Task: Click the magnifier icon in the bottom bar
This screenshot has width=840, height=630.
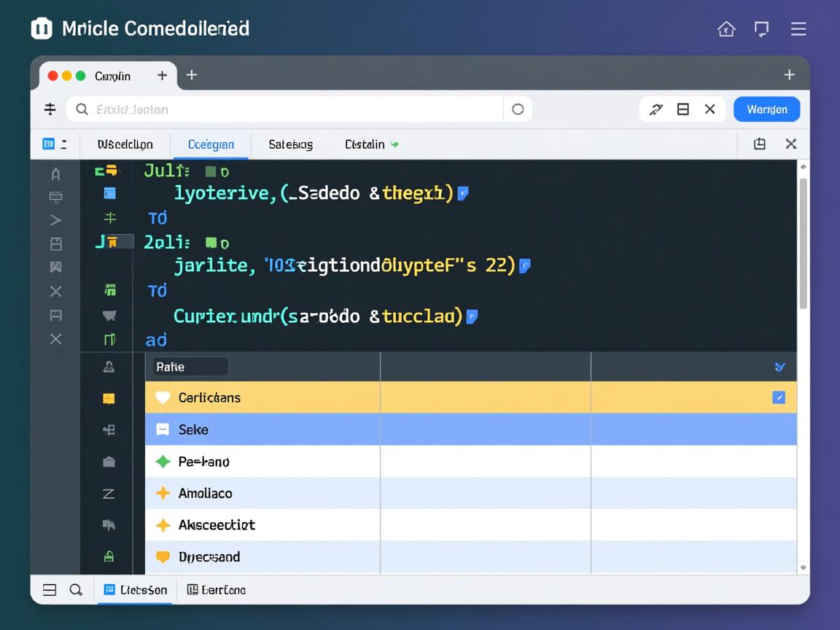Action: tap(76, 590)
